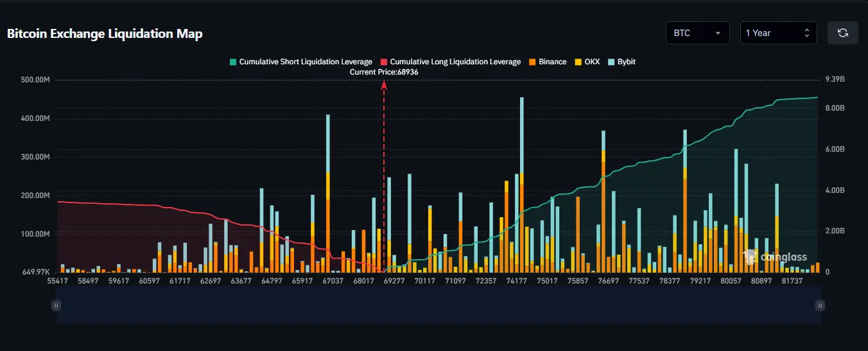Click the left range slider handle
Viewport: 868px width, 351px height.
56,306
